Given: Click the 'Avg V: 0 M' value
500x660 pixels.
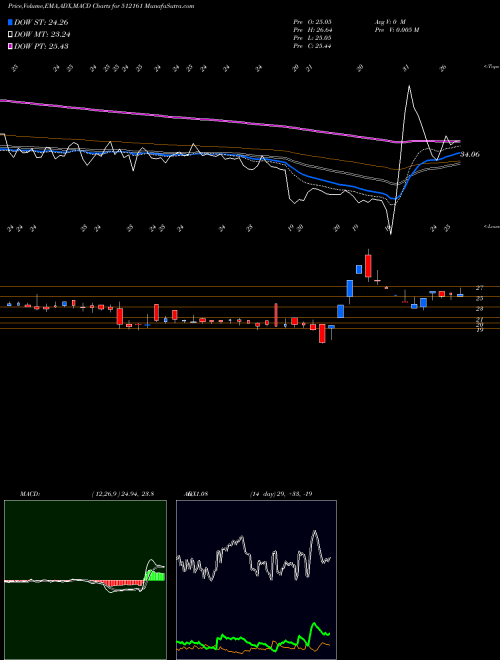Looking at the screenshot, I should pos(389,21).
